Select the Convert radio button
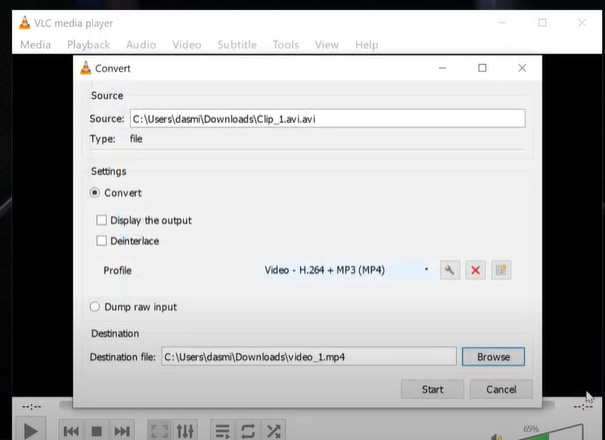This screenshot has height=440, width=605. tap(95, 193)
